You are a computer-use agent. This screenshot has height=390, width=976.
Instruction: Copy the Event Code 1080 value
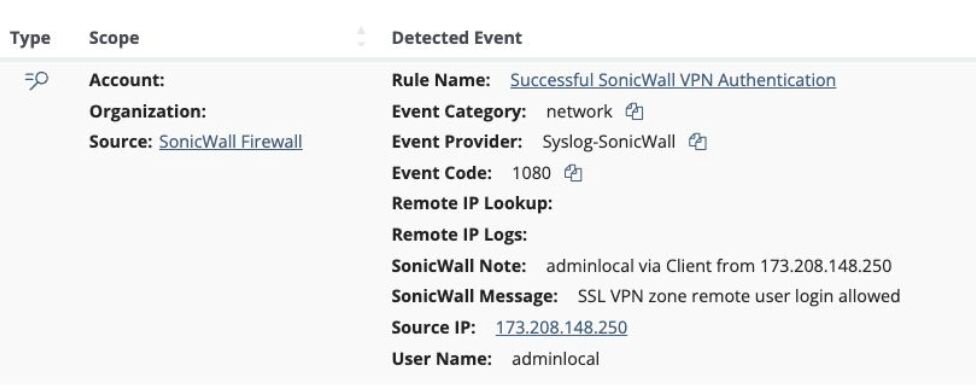pyautogui.click(x=573, y=174)
